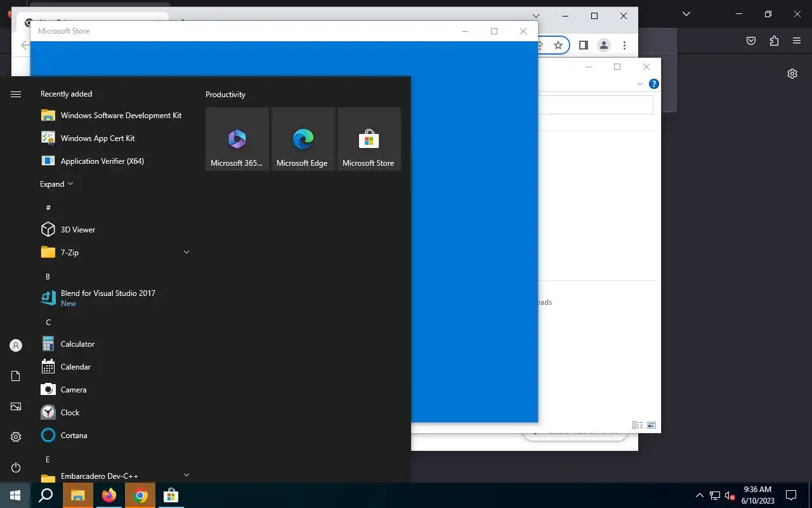This screenshot has width=812, height=508.
Task: Launch the Clock app
Action: tap(115, 413)
